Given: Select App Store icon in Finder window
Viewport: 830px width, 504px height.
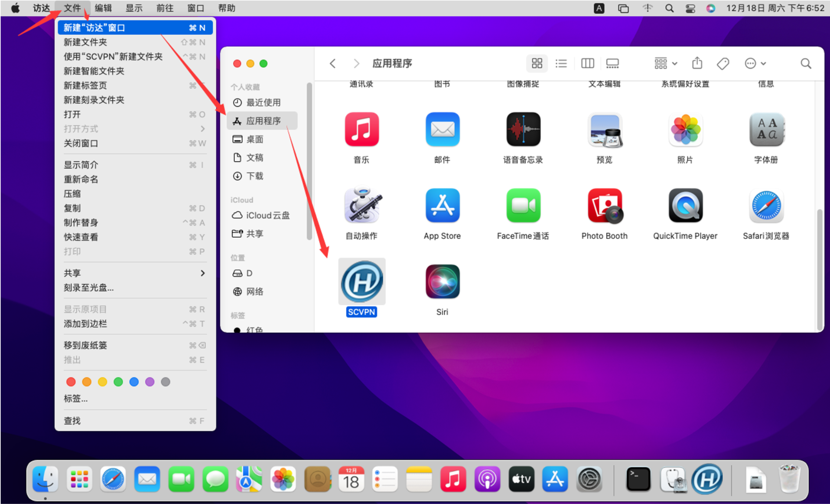Looking at the screenshot, I should click(x=442, y=205).
